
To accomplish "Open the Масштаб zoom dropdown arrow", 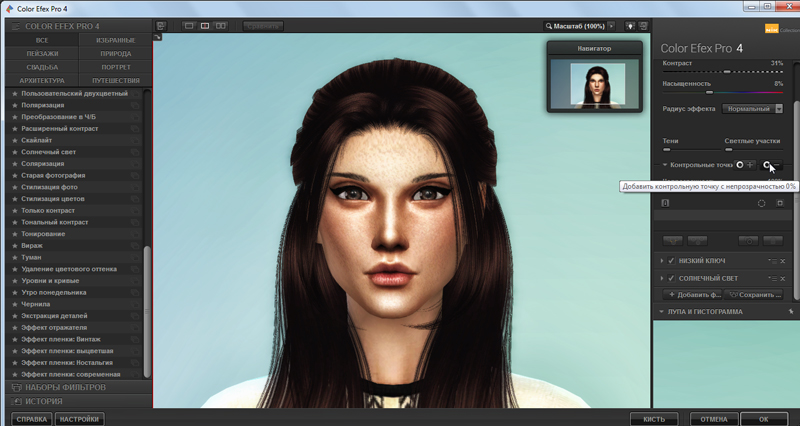I will pyautogui.click(x=611, y=26).
